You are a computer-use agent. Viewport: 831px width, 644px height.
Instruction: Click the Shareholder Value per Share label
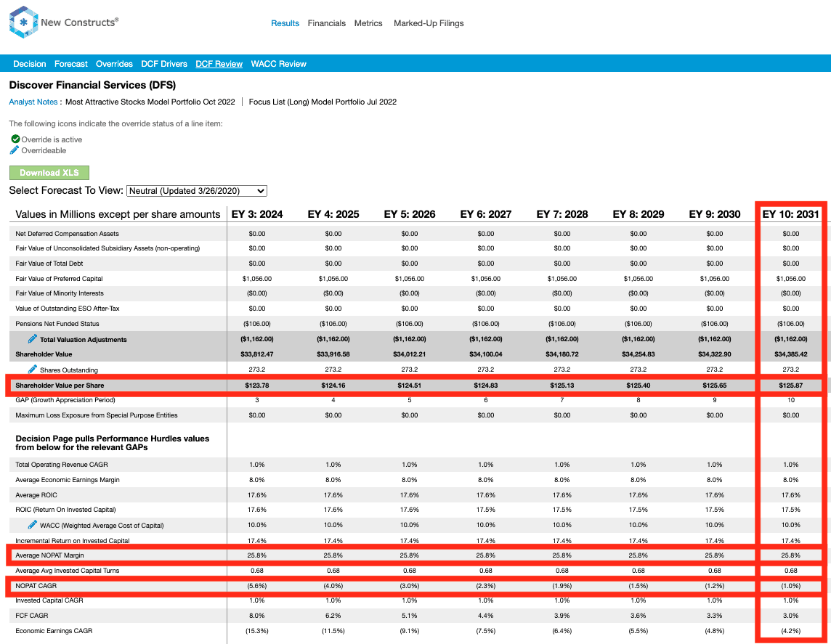point(60,386)
